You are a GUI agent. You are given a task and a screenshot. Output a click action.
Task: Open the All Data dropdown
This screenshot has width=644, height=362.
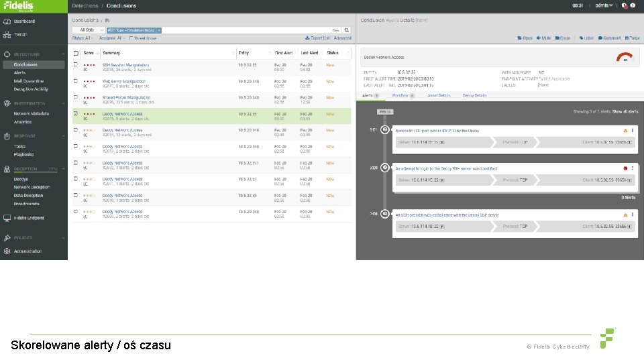(x=89, y=30)
